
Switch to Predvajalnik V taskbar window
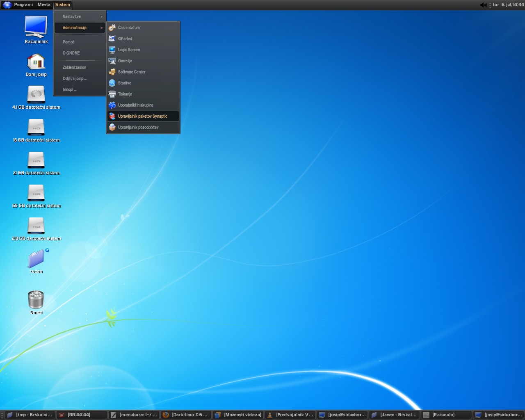tap(290, 415)
